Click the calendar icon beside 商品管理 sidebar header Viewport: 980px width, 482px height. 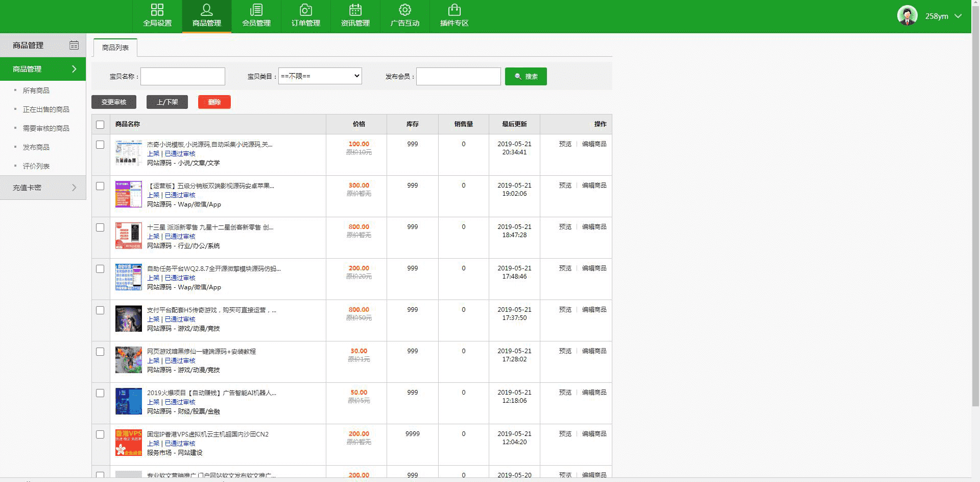pyautogui.click(x=74, y=45)
